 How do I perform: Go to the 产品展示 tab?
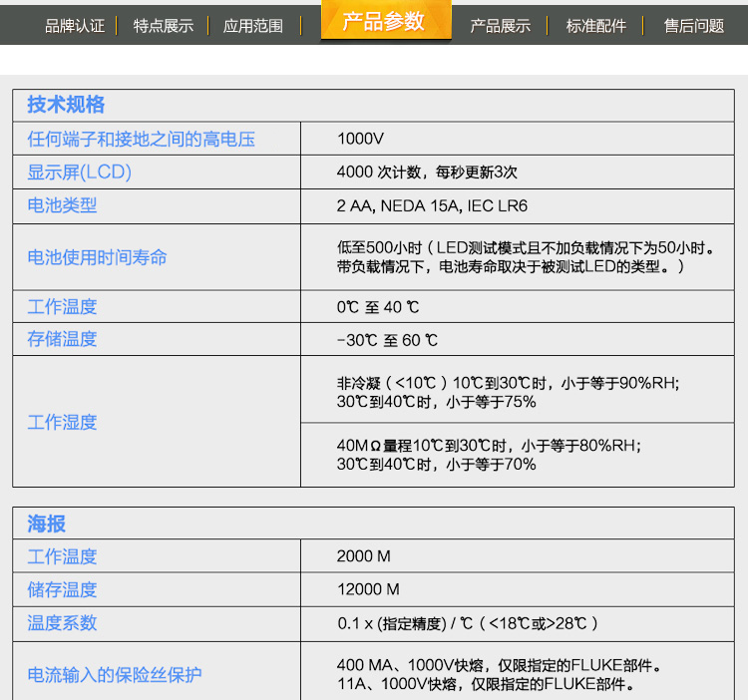tap(501, 26)
